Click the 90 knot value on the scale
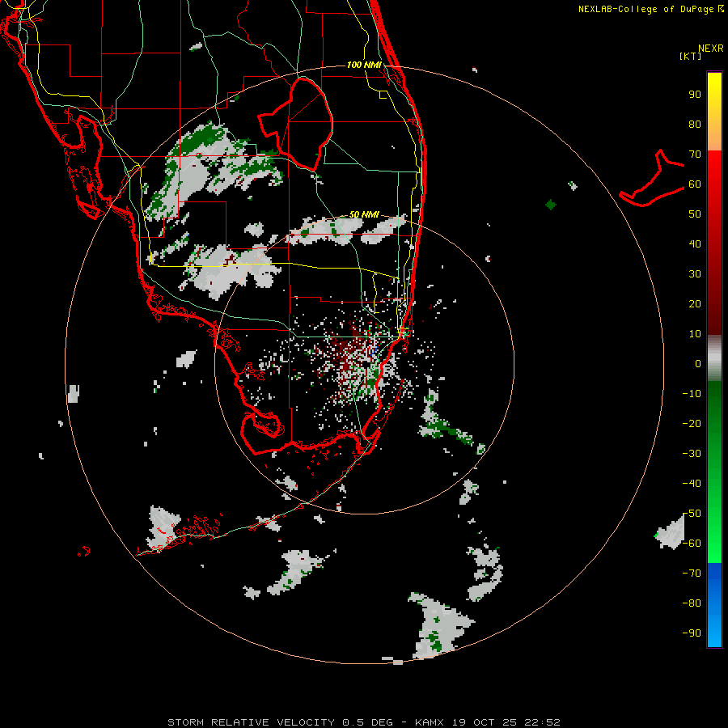Screen dimensions: 728x728 click(695, 95)
